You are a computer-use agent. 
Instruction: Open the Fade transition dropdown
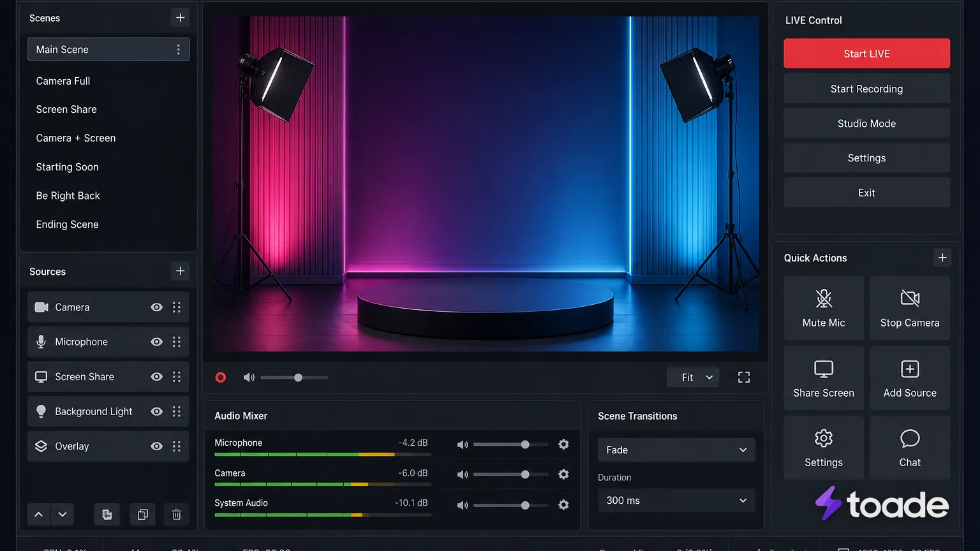pyautogui.click(x=676, y=450)
